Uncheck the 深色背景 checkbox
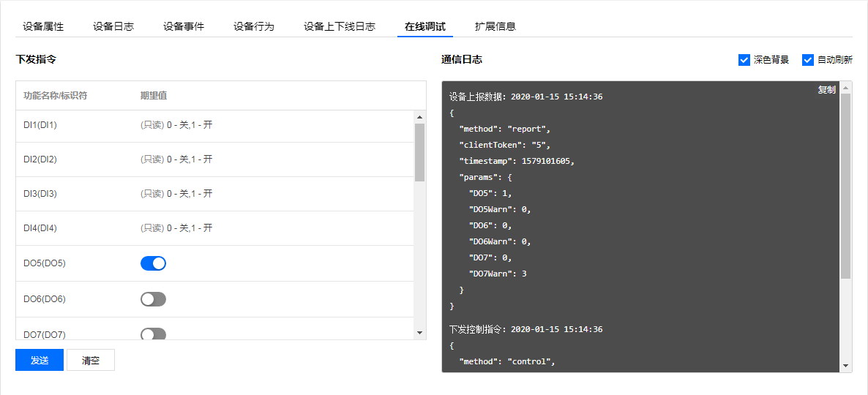Viewport: 868px width, 395px height. coord(744,60)
